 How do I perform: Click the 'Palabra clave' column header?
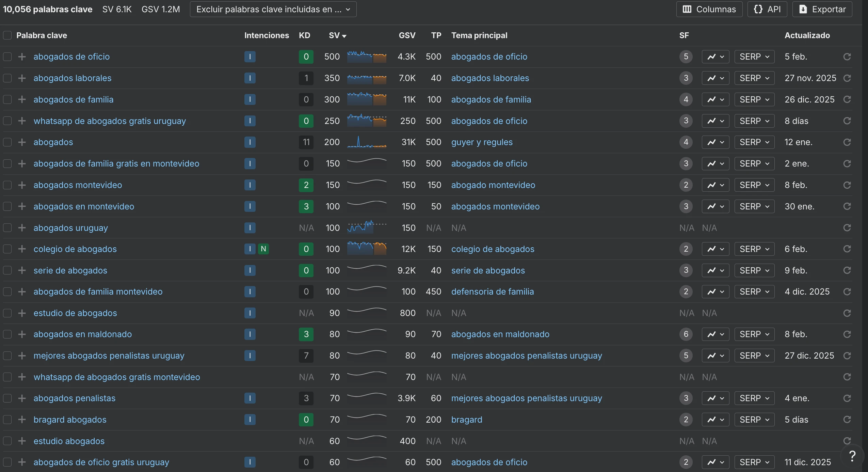point(42,35)
